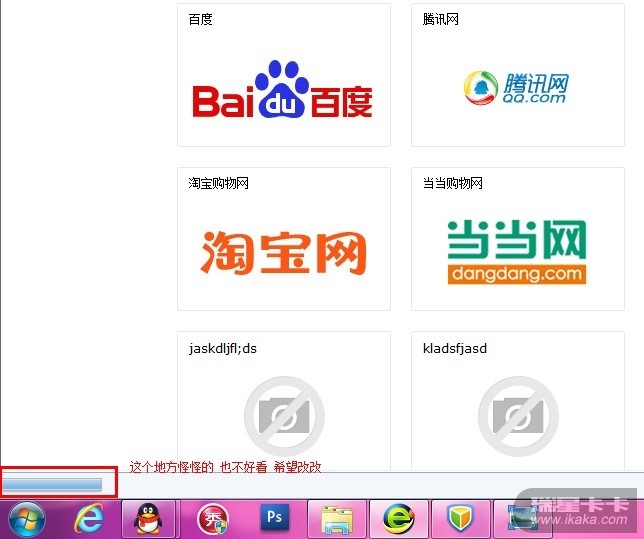Open QQ penguin taskbar icon
This screenshot has height=539, width=644.
coord(148,519)
